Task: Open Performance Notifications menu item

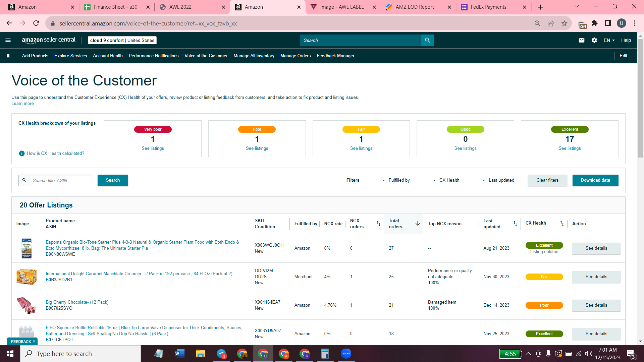Action: point(154,56)
